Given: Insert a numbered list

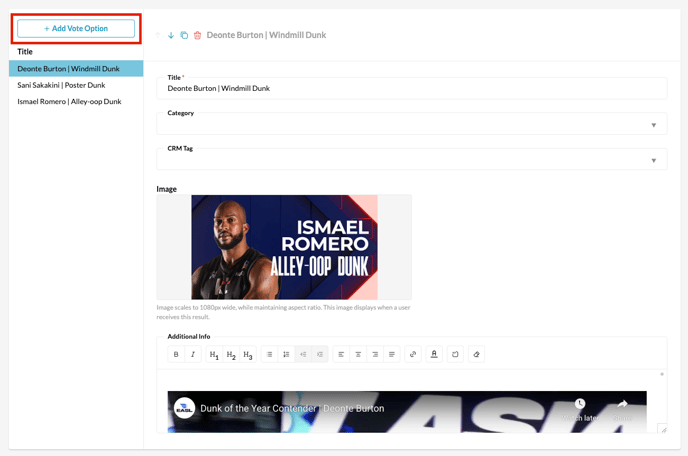Looking at the screenshot, I should 286,354.
